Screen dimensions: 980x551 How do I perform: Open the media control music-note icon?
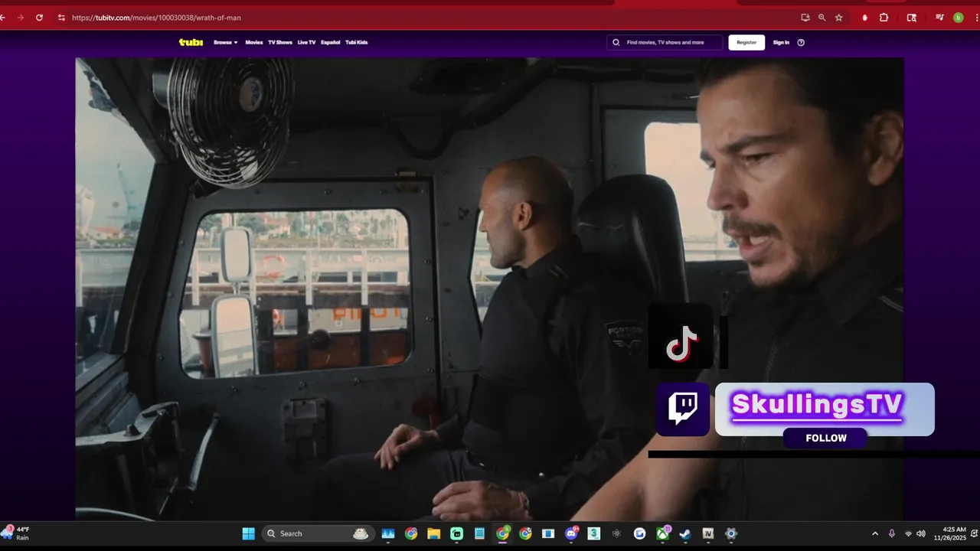click(x=939, y=18)
